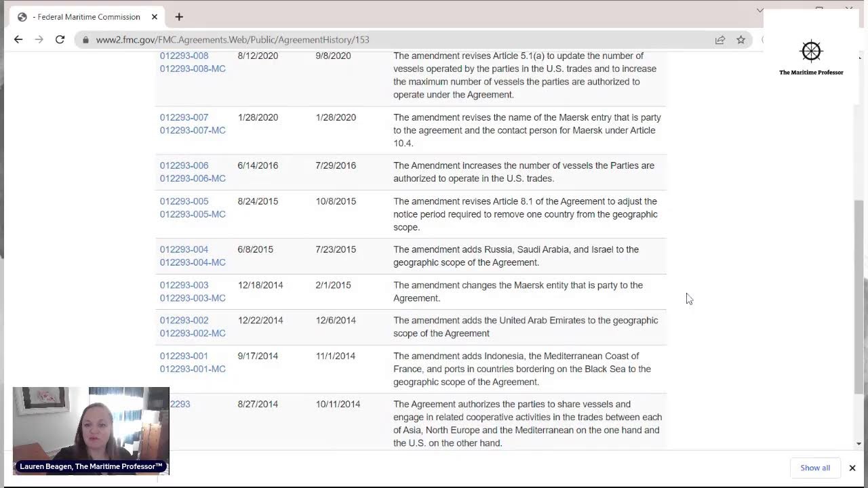The image size is (868, 488).
Task: Go forward with the browser arrow
Action: [39, 39]
